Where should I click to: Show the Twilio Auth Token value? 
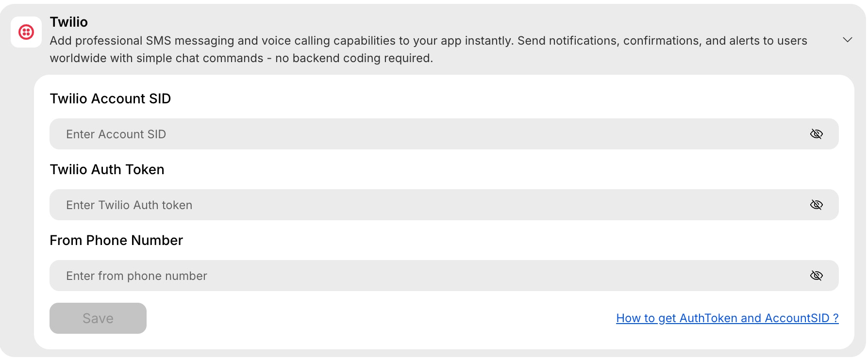(817, 205)
